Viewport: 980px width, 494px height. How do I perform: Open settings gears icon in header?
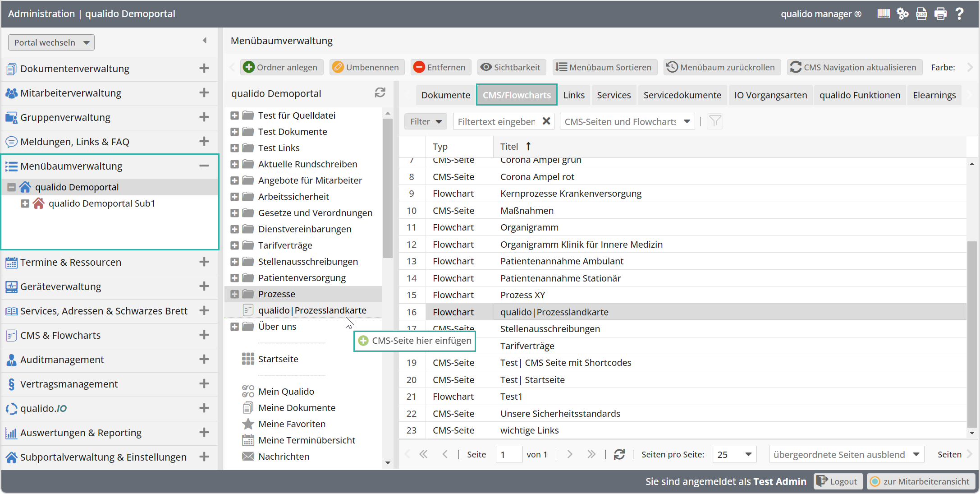click(x=902, y=14)
